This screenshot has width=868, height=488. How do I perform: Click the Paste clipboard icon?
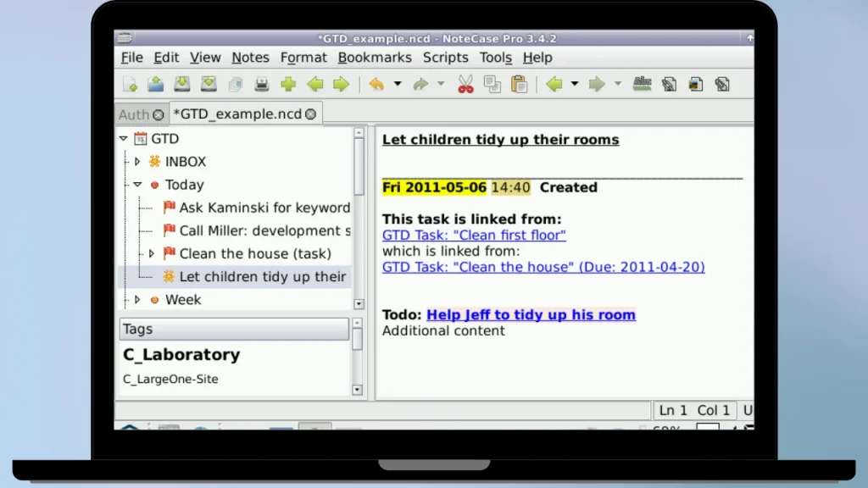[520, 84]
